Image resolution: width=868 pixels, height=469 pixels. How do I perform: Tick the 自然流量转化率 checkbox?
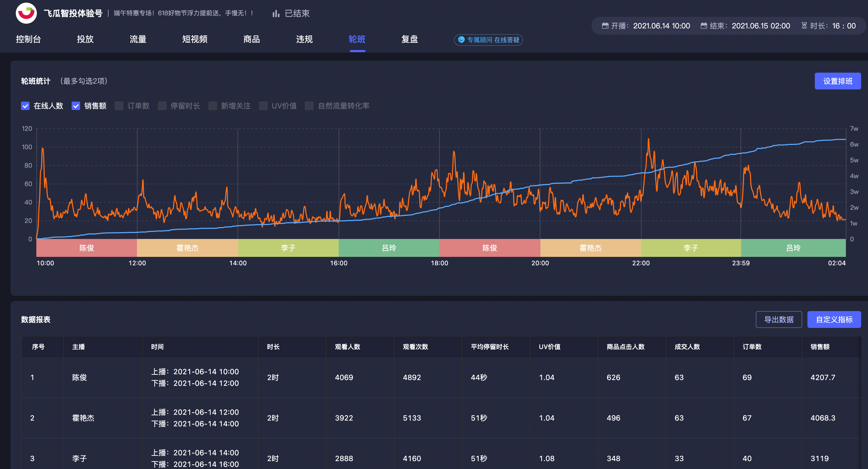tap(309, 106)
